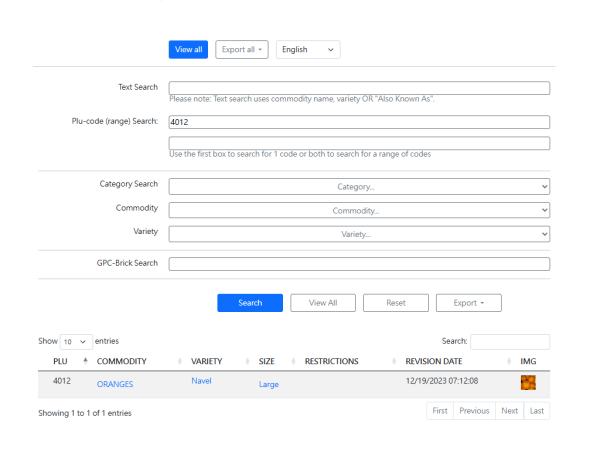Screen dimensions: 600x468
Task: Sort the table by RESTRICTIONS column
Action: point(332,361)
